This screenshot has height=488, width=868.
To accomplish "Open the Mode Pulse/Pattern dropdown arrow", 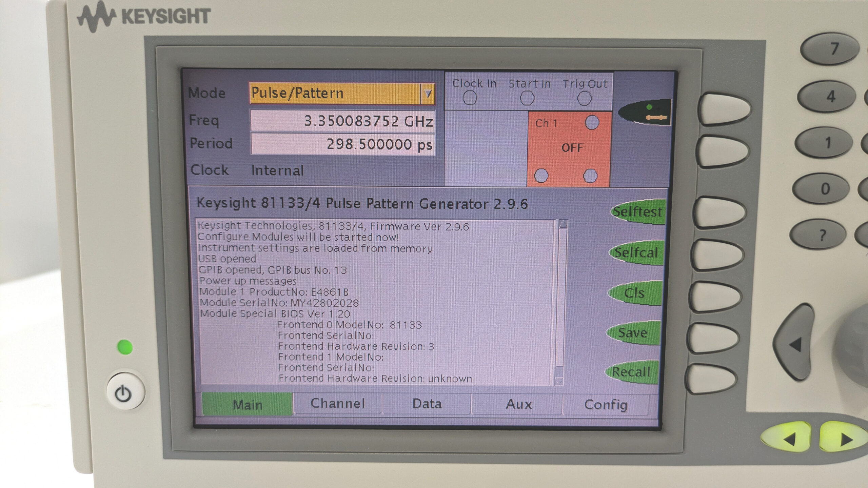I will click(x=428, y=94).
